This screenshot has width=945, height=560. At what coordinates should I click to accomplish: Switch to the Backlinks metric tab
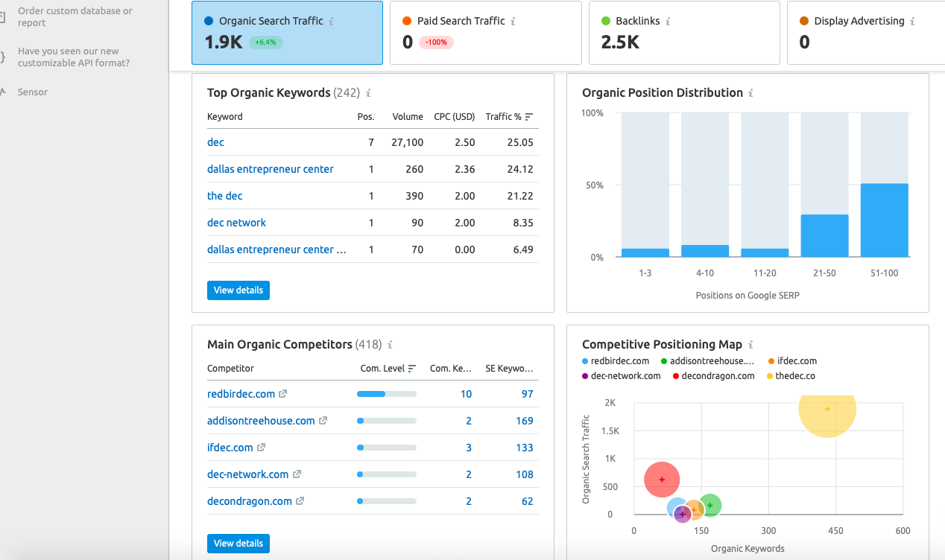(x=683, y=33)
